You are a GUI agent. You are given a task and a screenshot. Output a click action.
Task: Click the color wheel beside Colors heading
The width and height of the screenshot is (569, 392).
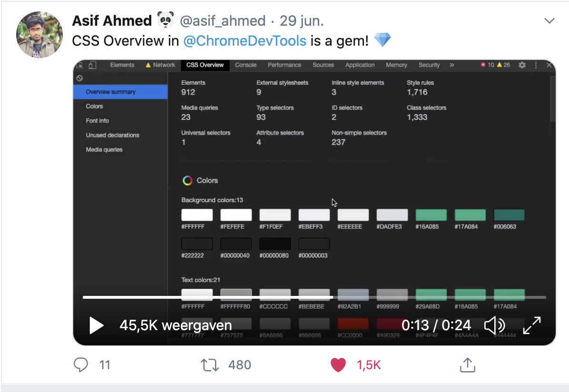pyautogui.click(x=187, y=180)
